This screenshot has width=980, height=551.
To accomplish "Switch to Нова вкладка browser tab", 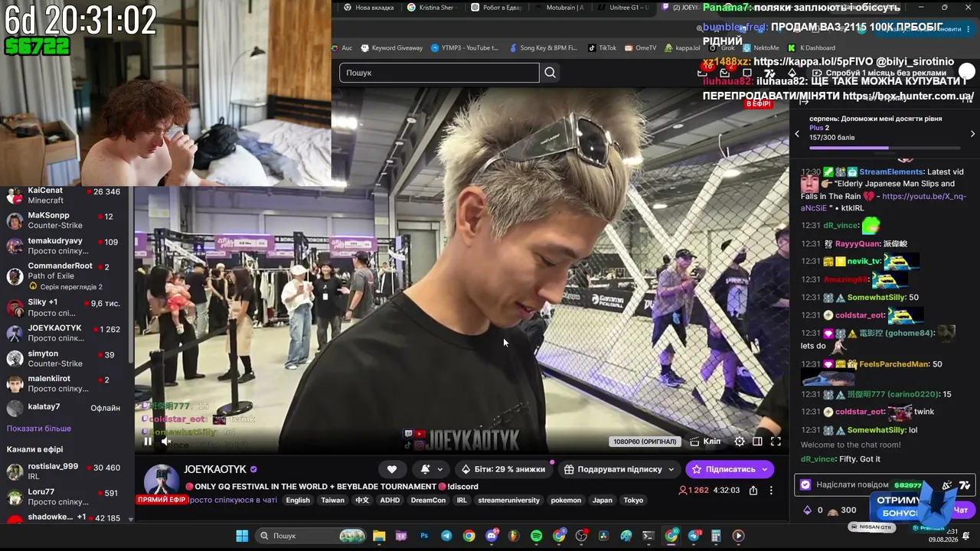I will click(369, 8).
